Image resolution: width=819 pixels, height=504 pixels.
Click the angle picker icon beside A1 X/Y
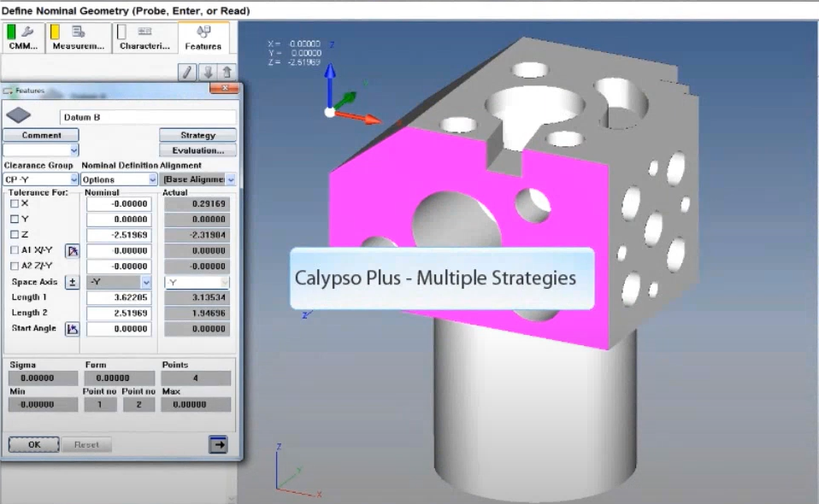click(70, 250)
